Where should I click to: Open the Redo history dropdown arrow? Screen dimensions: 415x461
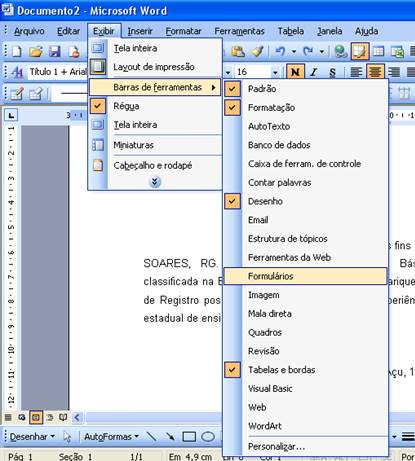[x=322, y=52]
